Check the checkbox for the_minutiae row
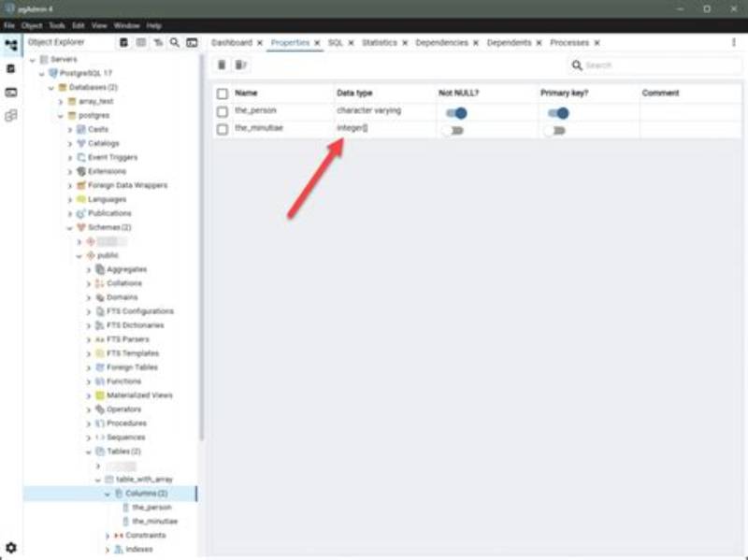This screenshot has height=560, width=748. 223,129
